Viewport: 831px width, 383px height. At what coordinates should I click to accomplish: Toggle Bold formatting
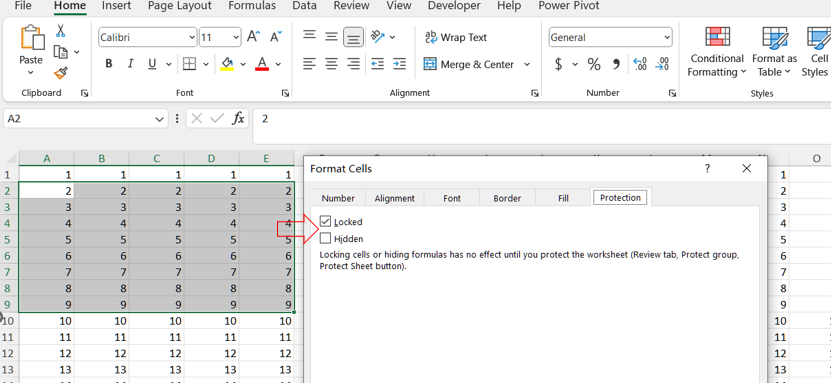(109, 64)
